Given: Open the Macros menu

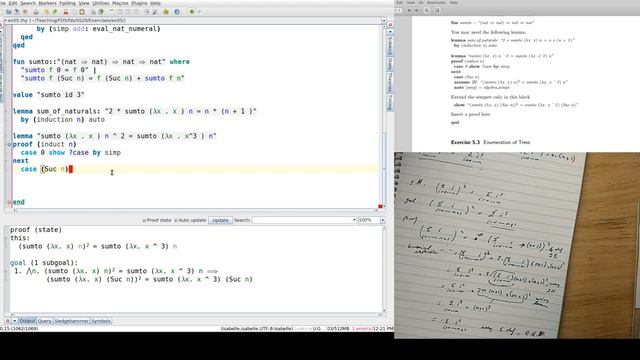Looking at the screenshot, I should click(120, 3).
